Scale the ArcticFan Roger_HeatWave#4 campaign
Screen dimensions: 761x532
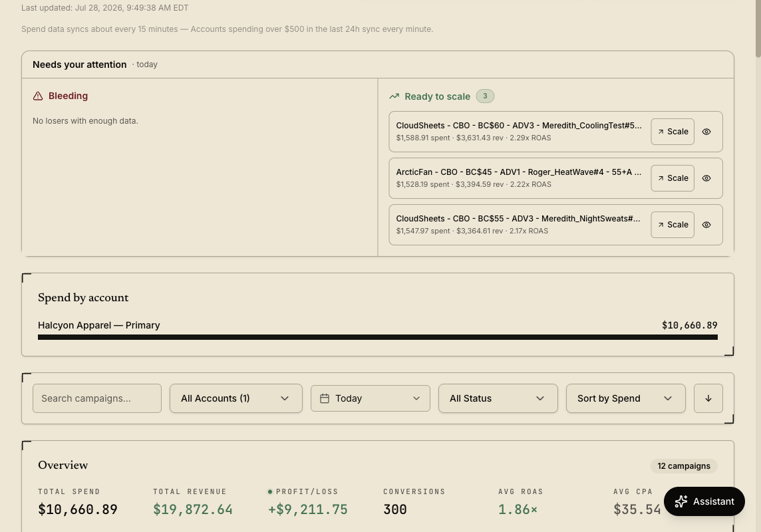pos(672,178)
